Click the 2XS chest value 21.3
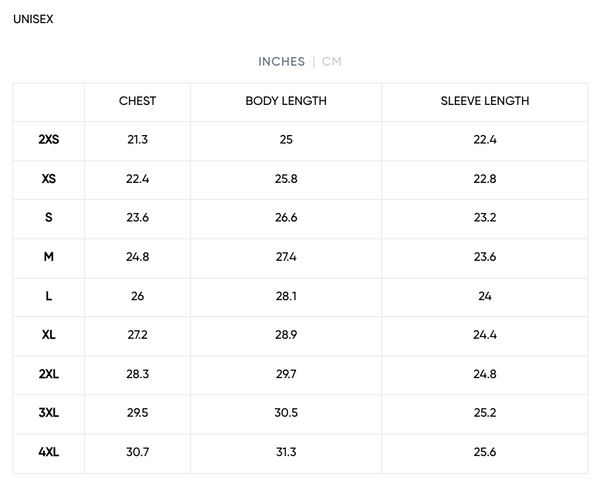Screen dimensions: 600x490 [x=137, y=140]
